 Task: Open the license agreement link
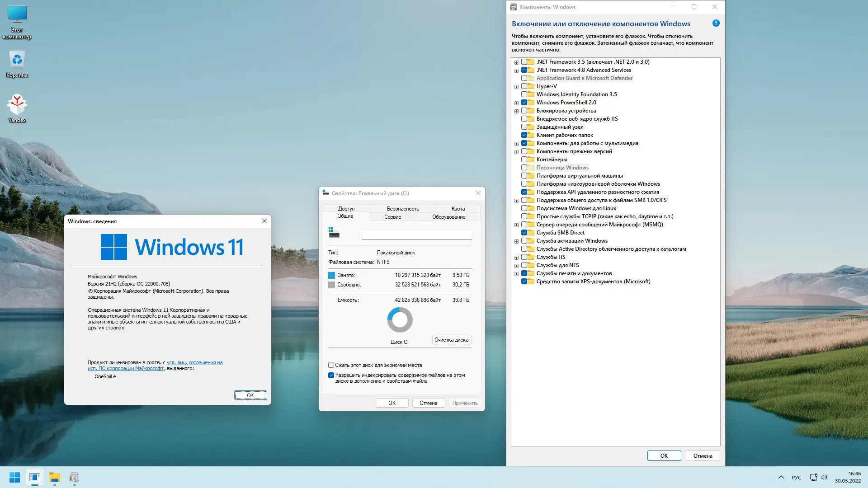[194, 362]
